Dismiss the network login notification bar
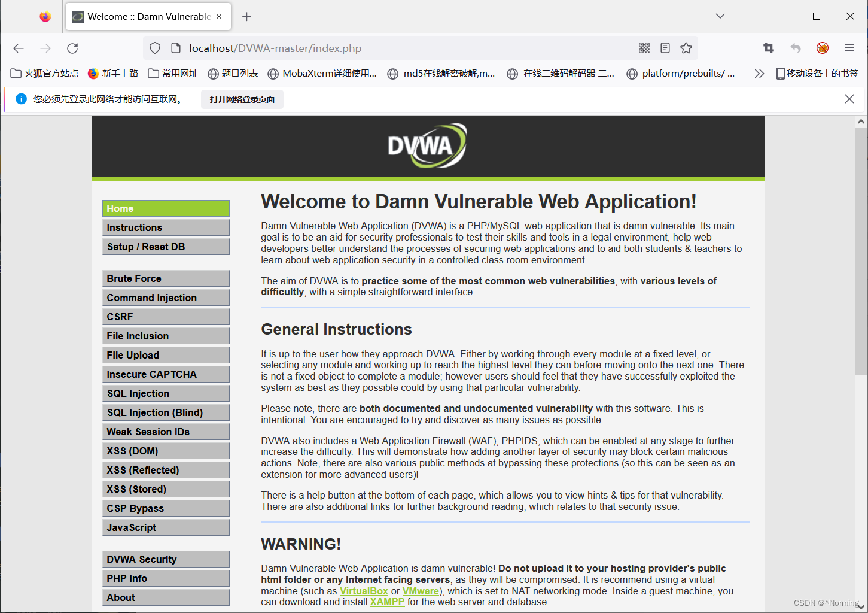The width and height of the screenshot is (868, 613). [x=849, y=99]
